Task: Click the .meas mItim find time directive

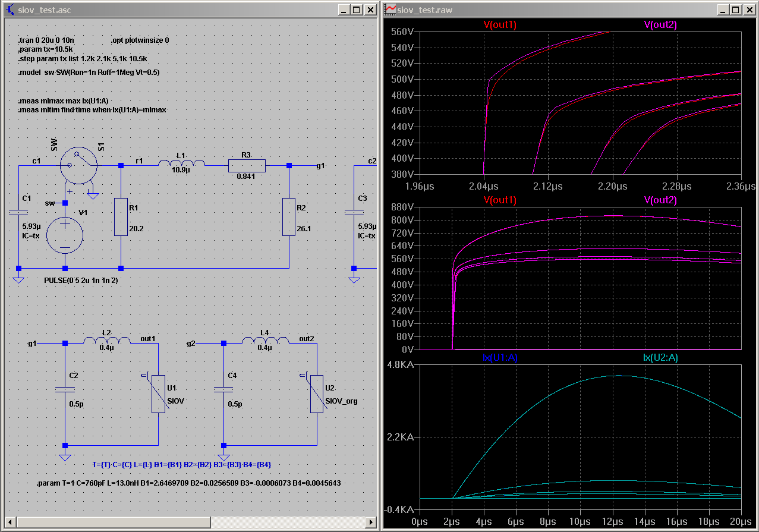Action: click(93, 110)
